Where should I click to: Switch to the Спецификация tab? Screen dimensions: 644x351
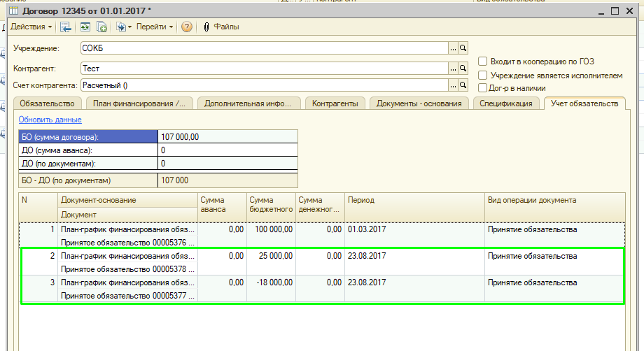click(506, 103)
